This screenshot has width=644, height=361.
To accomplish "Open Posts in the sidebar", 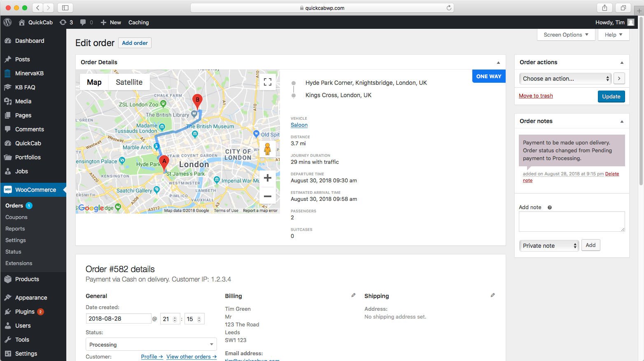I will [x=33, y=59].
